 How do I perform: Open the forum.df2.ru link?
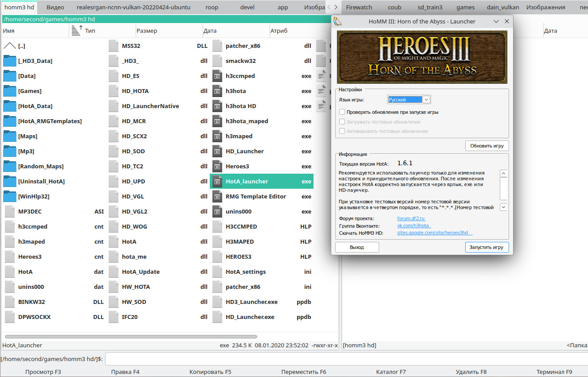(412, 218)
